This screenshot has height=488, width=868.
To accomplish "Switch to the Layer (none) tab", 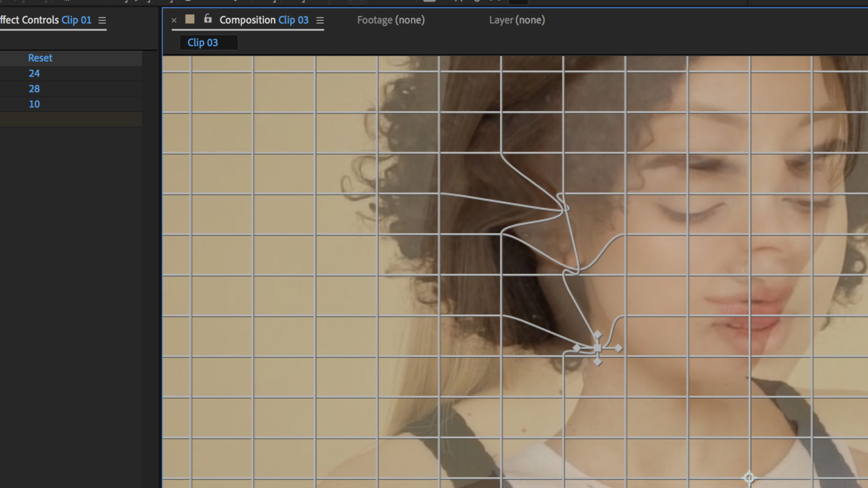I will click(x=517, y=20).
